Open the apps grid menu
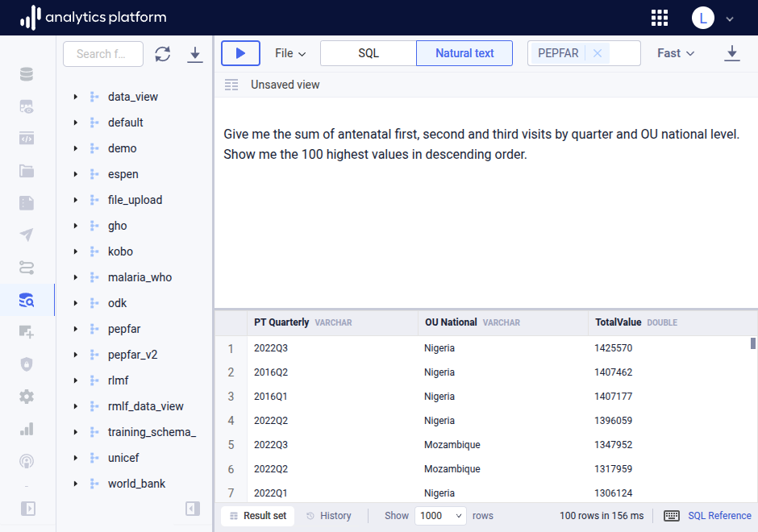Image resolution: width=758 pixels, height=532 pixels. (x=660, y=18)
